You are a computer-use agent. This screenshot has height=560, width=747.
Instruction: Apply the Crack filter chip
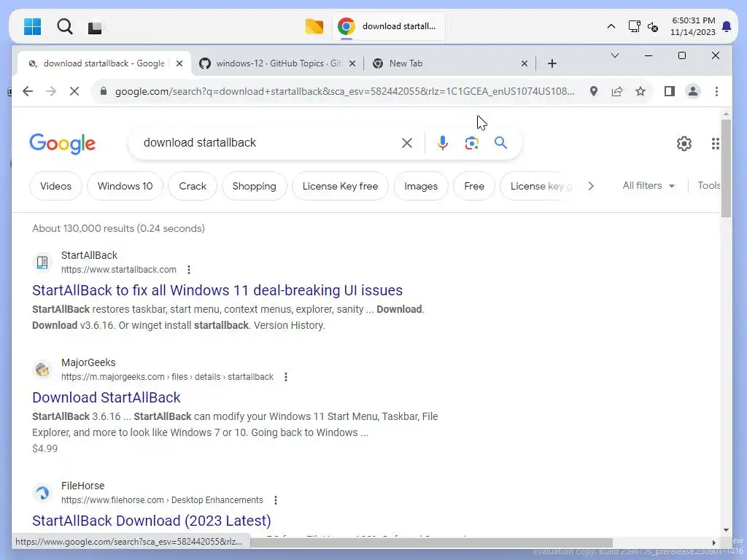click(193, 186)
